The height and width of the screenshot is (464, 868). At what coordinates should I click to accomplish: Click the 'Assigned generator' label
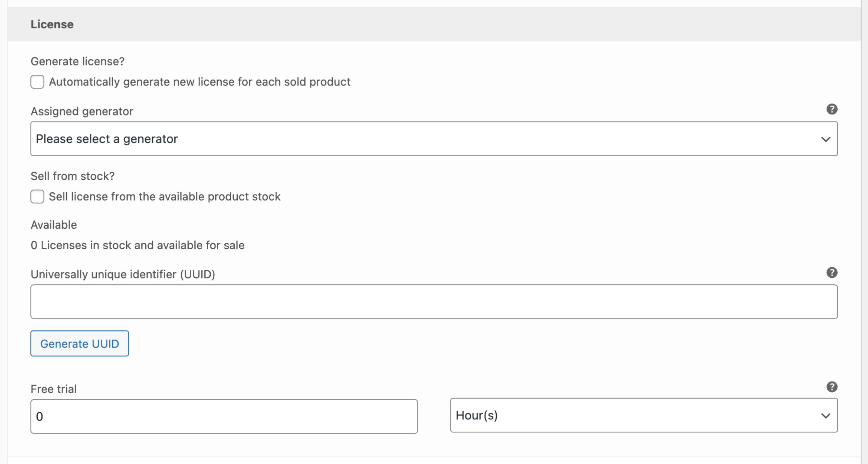tap(82, 111)
